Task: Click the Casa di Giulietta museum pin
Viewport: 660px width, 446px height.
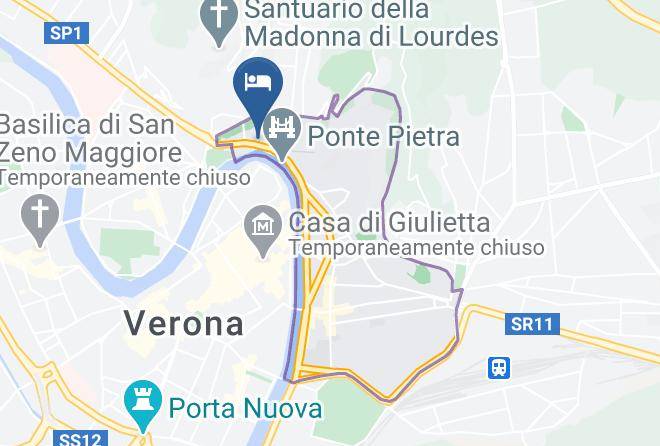Action: [x=263, y=229]
